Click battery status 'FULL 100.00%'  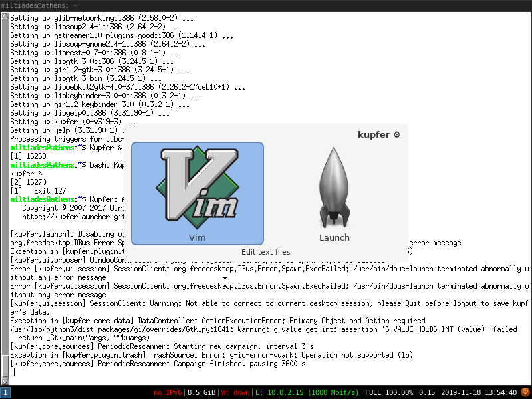click(x=389, y=393)
